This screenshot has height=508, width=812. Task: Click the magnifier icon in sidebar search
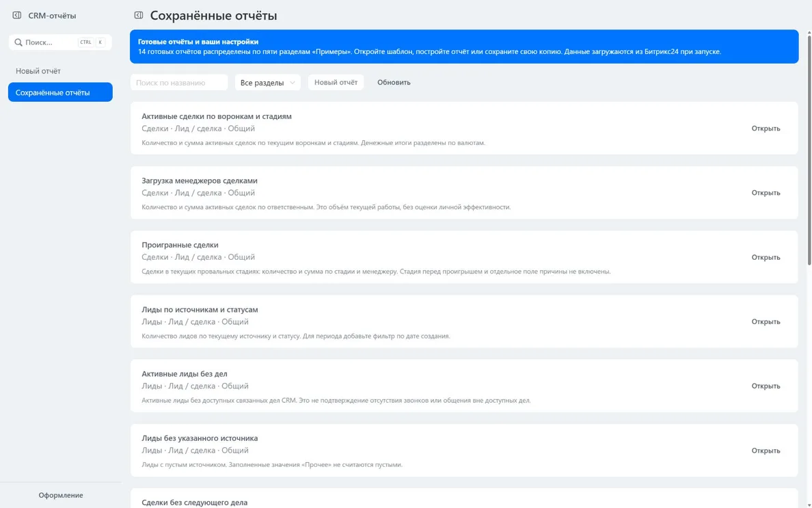[18, 42]
